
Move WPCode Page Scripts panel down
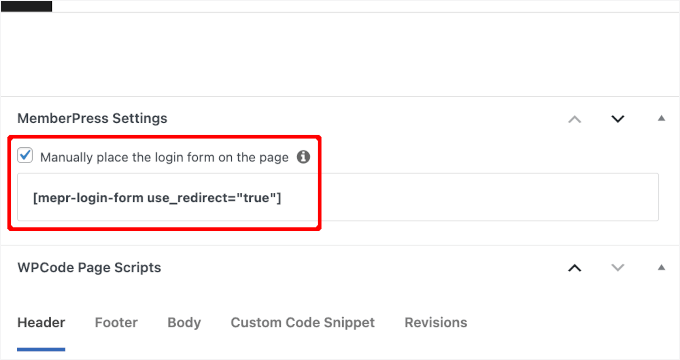pos(618,268)
